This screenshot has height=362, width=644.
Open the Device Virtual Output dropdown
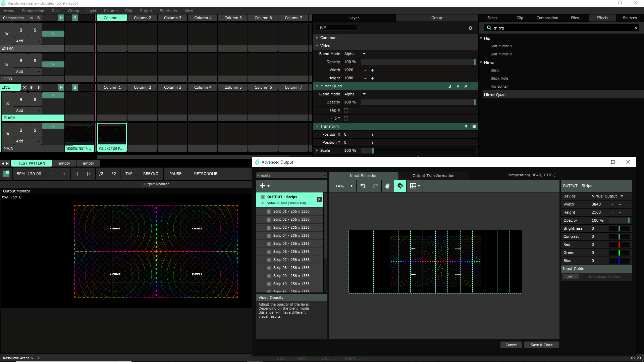(x=607, y=196)
